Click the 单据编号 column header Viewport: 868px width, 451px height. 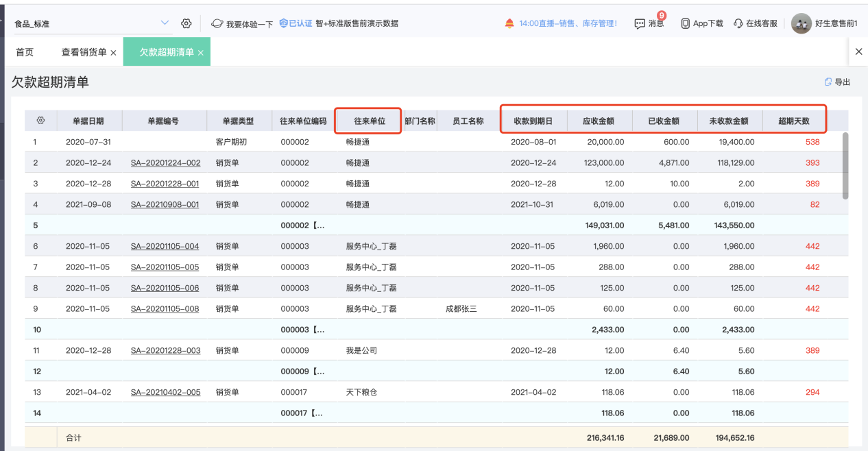point(163,121)
